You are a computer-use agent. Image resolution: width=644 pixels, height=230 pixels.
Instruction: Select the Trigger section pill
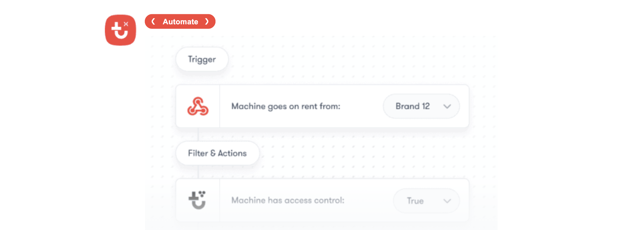pos(202,59)
